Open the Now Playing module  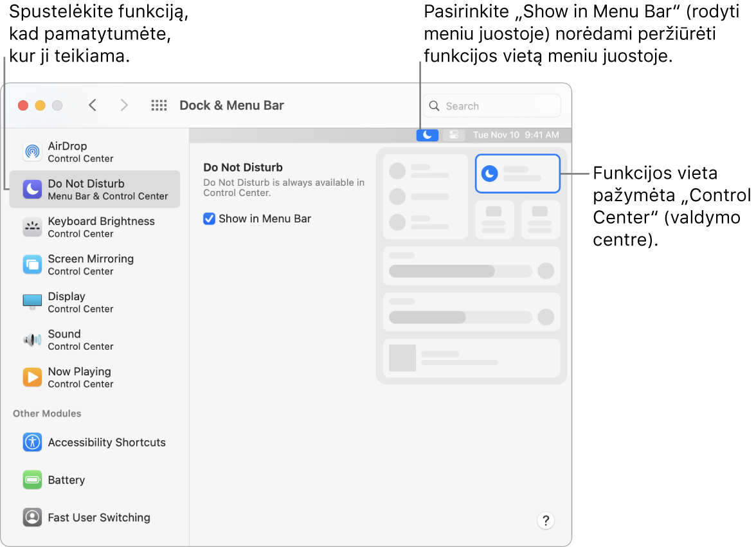coord(80,377)
